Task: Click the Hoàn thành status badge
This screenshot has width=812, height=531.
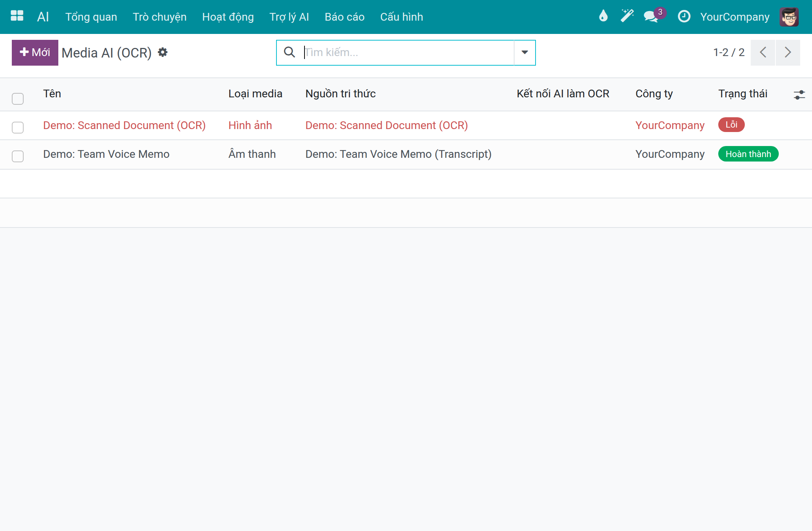Action: tap(748, 154)
